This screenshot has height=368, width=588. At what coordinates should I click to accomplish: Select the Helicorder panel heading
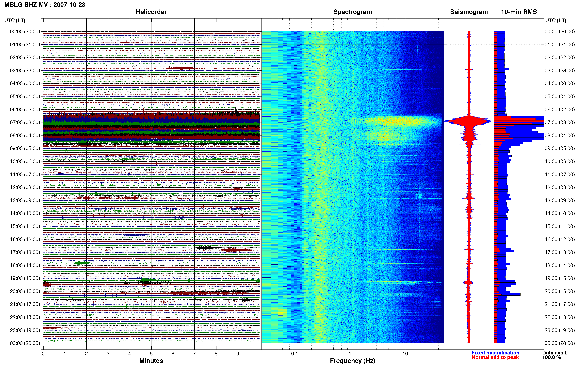(x=151, y=12)
